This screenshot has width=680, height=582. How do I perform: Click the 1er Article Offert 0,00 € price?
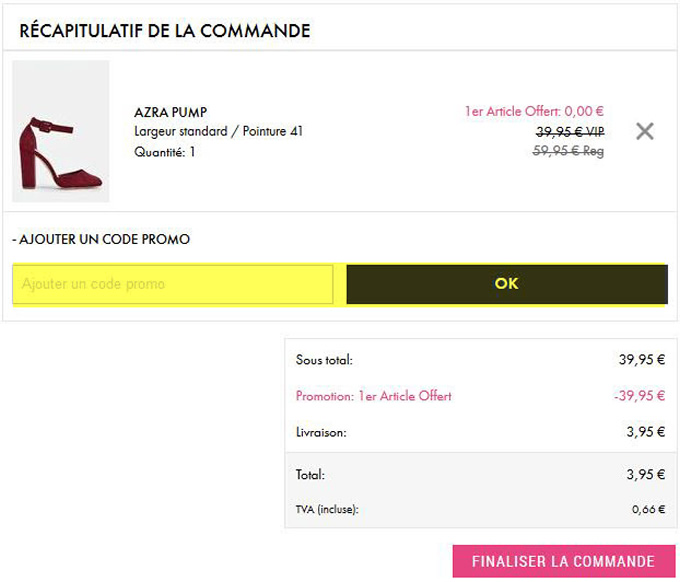coord(534,111)
